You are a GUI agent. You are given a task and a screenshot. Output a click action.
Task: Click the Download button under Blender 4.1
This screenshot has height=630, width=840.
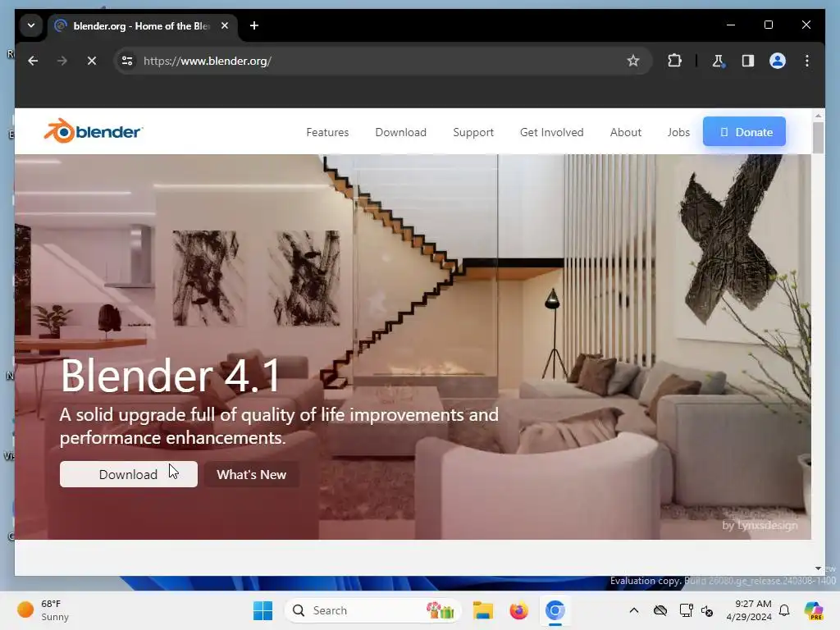[129, 474]
